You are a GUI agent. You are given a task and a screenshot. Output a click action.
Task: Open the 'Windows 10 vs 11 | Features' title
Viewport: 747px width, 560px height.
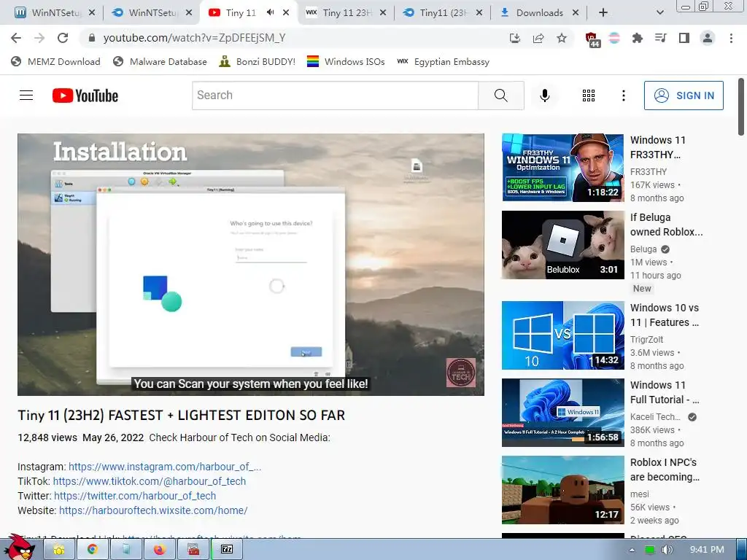point(665,315)
